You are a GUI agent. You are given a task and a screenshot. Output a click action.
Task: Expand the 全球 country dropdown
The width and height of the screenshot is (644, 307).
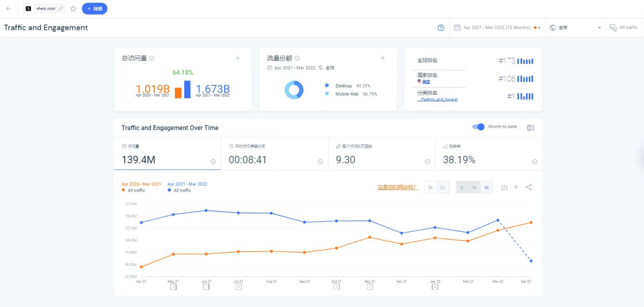pyautogui.click(x=575, y=27)
